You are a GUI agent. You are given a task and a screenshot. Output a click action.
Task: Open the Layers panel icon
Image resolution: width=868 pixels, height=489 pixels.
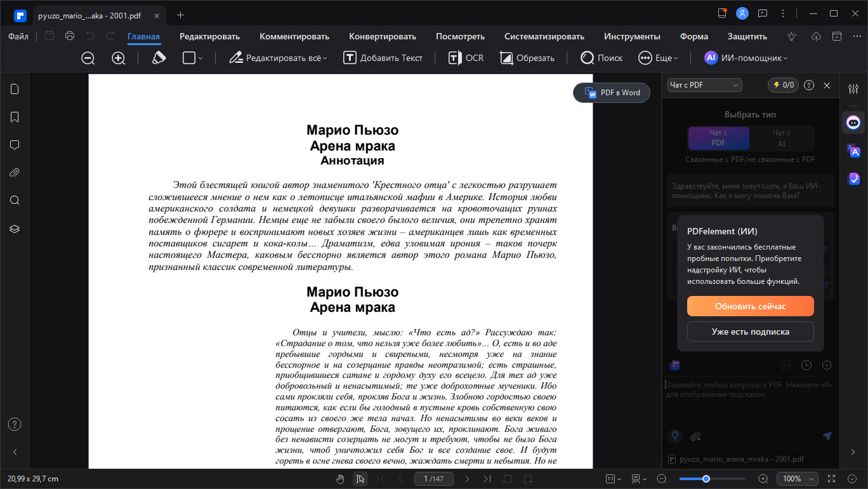pos(15,229)
